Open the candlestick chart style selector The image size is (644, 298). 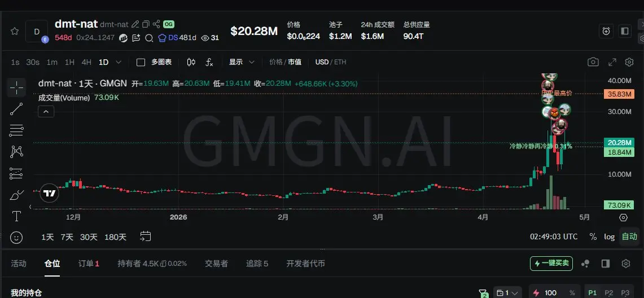pyautogui.click(x=191, y=62)
